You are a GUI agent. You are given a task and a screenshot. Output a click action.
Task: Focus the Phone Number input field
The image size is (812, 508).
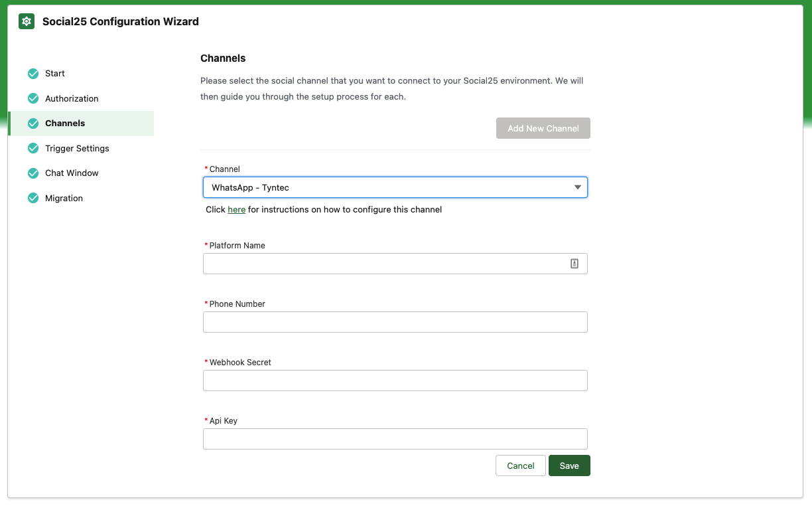[395, 322]
